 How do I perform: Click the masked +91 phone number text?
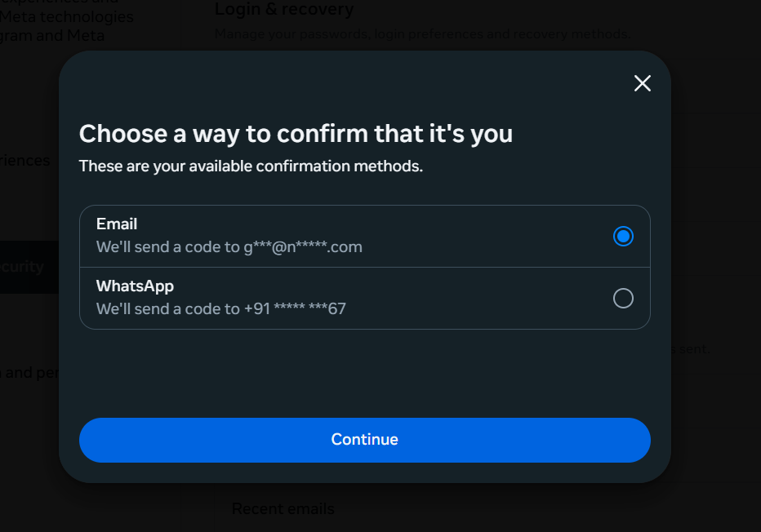pos(294,308)
